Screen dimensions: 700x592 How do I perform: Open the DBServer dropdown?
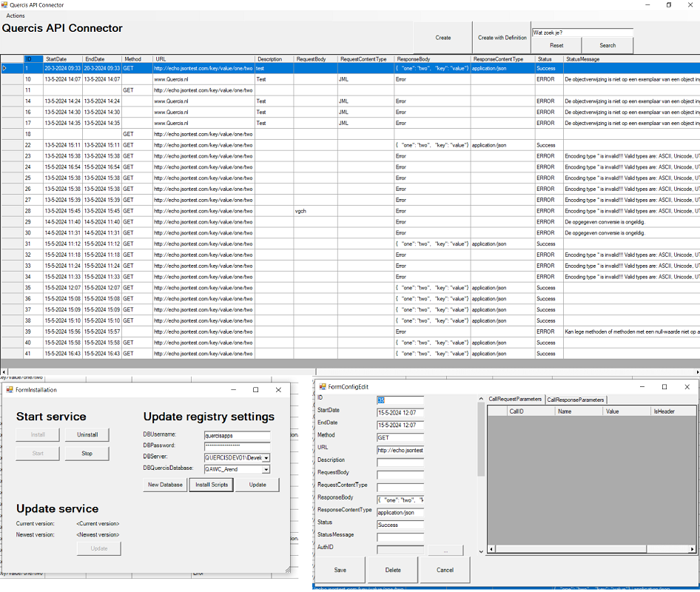click(266, 458)
